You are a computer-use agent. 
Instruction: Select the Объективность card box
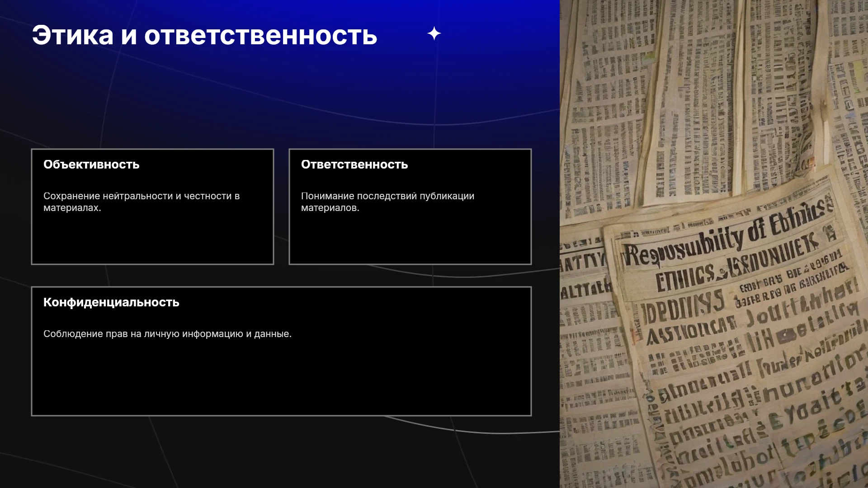[152, 206]
